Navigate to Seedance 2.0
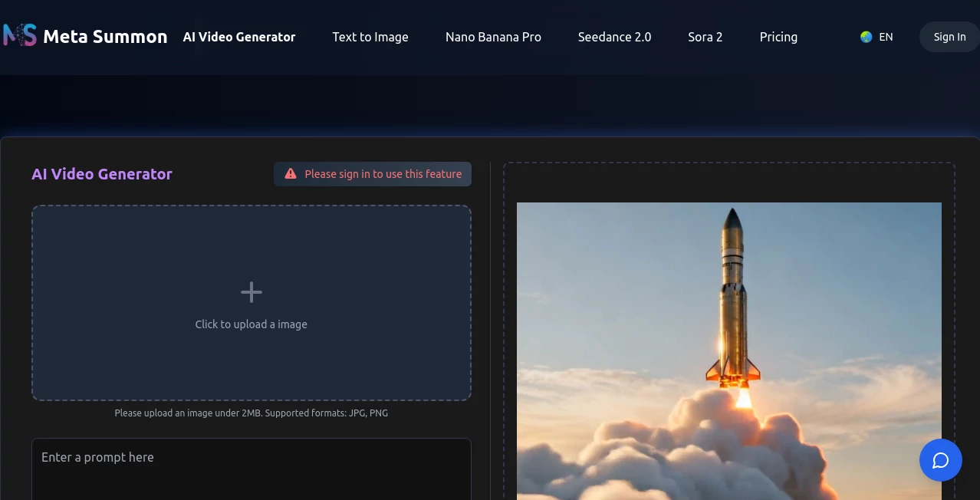 (613, 37)
